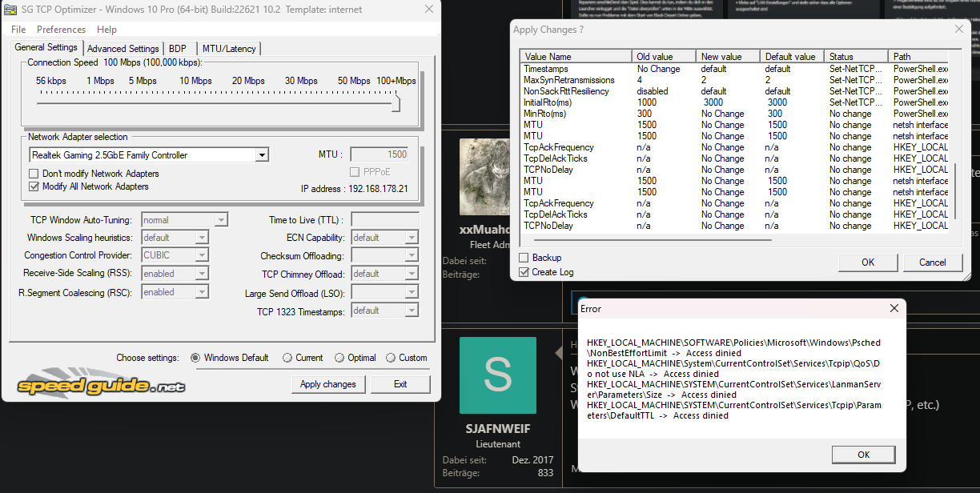Click OK in the Error dialog
This screenshot has height=493, width=980.
coord(863,455)
